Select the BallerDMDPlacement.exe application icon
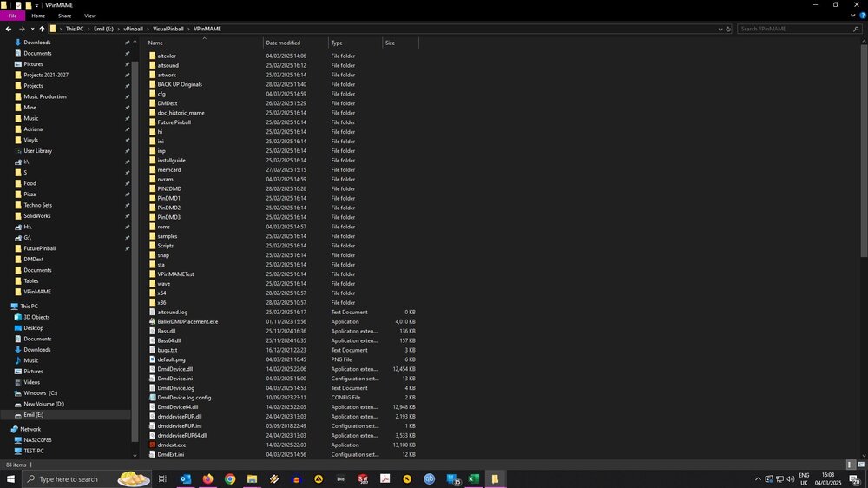 [x=152, y=321]
